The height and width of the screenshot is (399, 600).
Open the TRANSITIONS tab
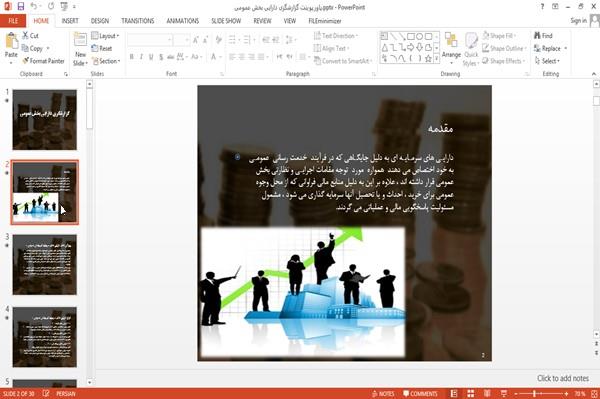tap(138, 21)
